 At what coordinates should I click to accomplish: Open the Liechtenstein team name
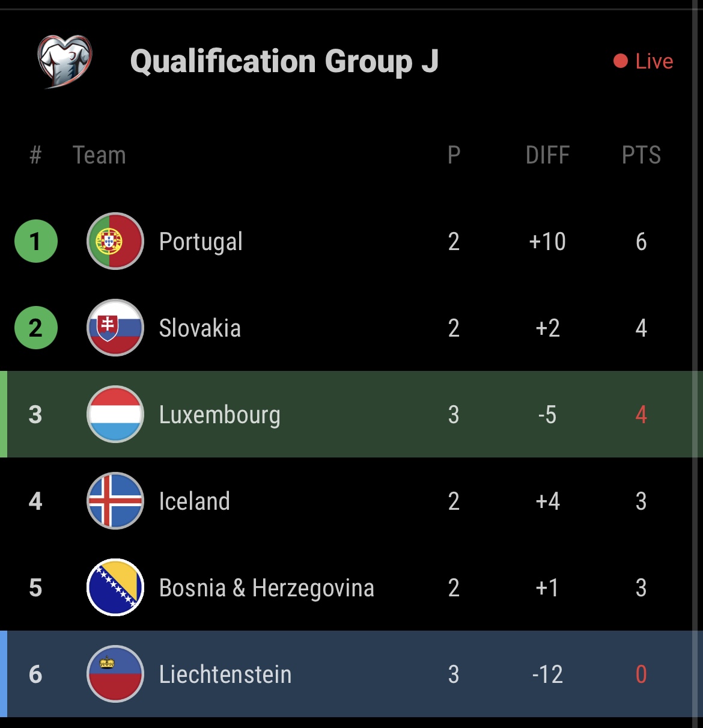coord(225,674)
